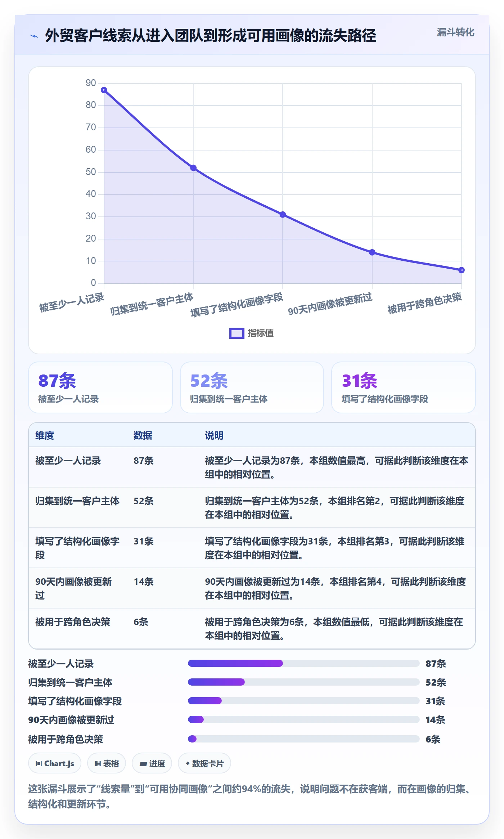This screenshot has height=839, width=504.
Task: Click x-axis label 被用于跨角色决策
Action: click(424, 303)
